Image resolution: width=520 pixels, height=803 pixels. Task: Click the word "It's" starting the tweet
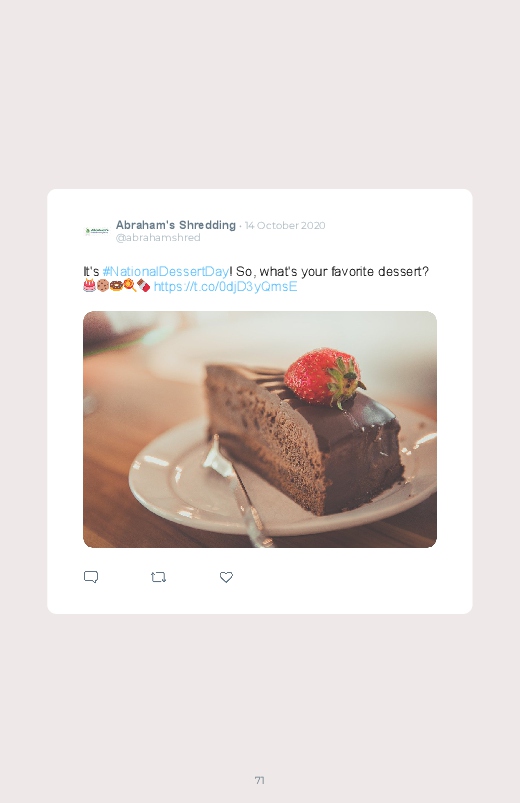click(91, 271)
